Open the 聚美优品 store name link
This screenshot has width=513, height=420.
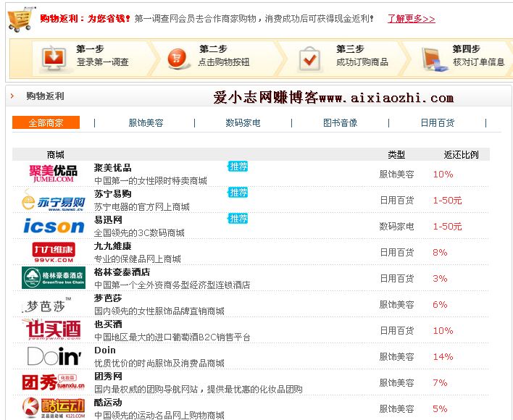[112, 168]
